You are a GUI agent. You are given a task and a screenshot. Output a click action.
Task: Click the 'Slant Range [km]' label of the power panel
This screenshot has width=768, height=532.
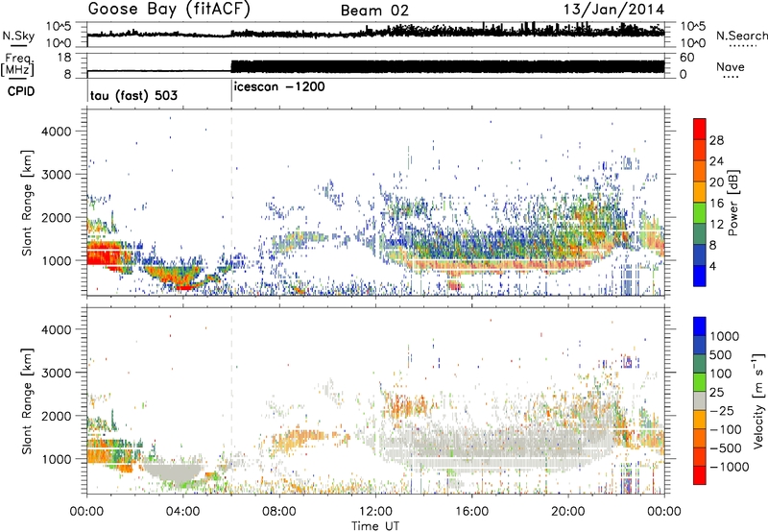[x=27, y=203]
